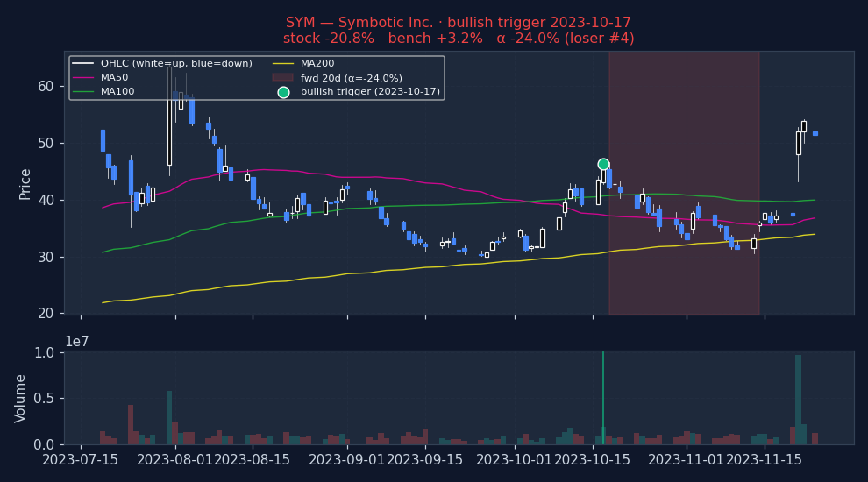868x482 pixels.
Task: Click the tall late-November volume bar
Action: (x=798, y=400)
